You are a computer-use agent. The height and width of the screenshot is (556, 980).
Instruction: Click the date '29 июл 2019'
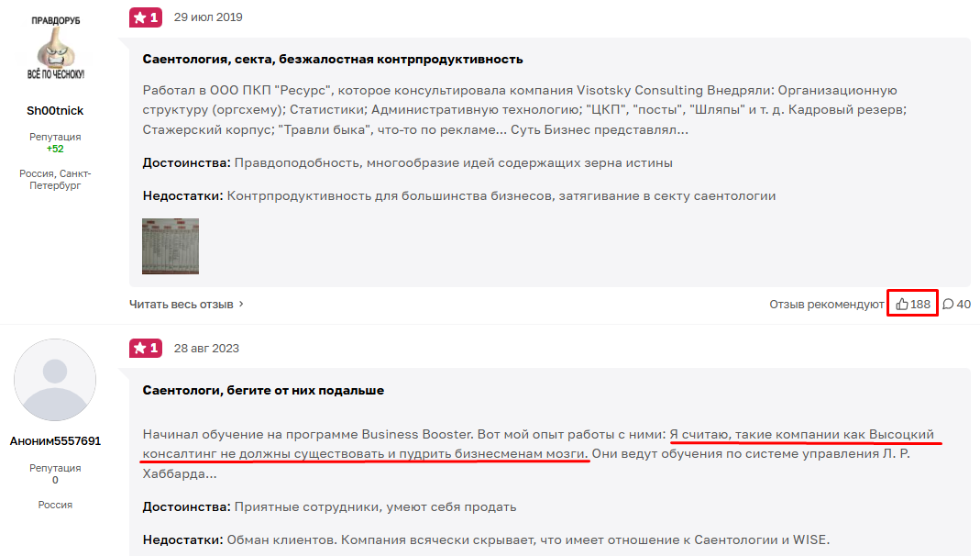point(208,17)
